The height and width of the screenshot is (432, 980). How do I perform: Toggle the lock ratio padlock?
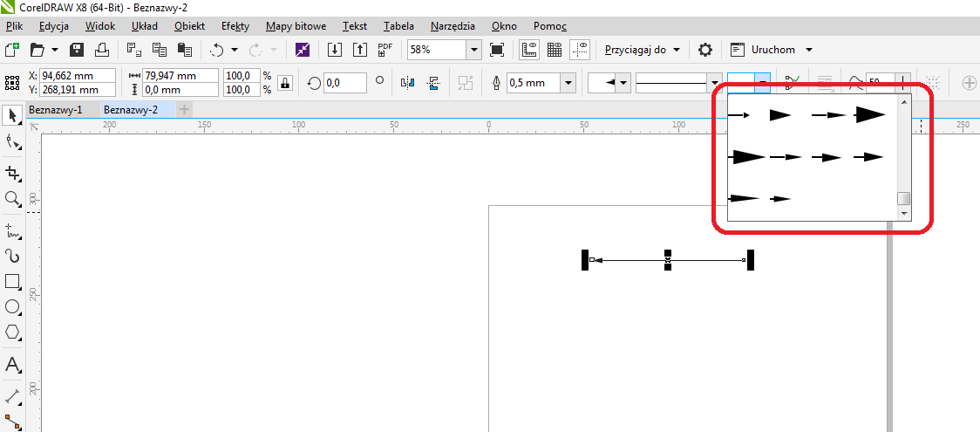[285, 83]
